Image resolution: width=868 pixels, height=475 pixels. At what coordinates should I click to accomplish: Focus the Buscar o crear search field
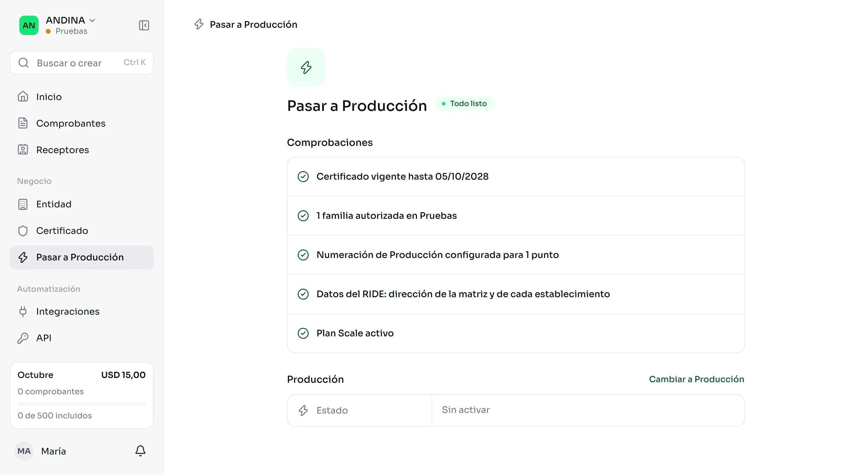tap(82, 63)
